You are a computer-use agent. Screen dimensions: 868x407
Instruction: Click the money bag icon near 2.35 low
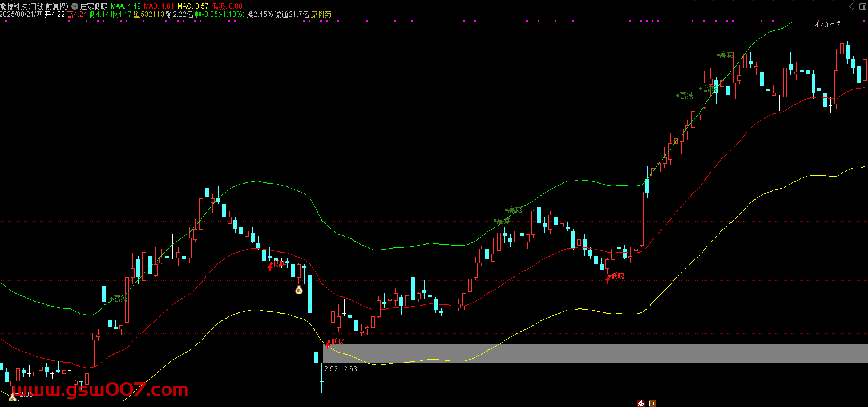click(12, 396)
